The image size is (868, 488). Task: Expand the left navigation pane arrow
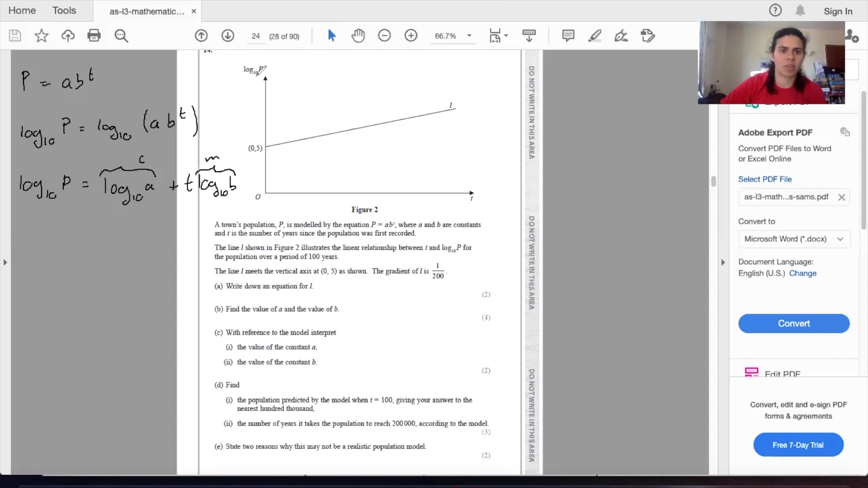click(x=5, y=262)
